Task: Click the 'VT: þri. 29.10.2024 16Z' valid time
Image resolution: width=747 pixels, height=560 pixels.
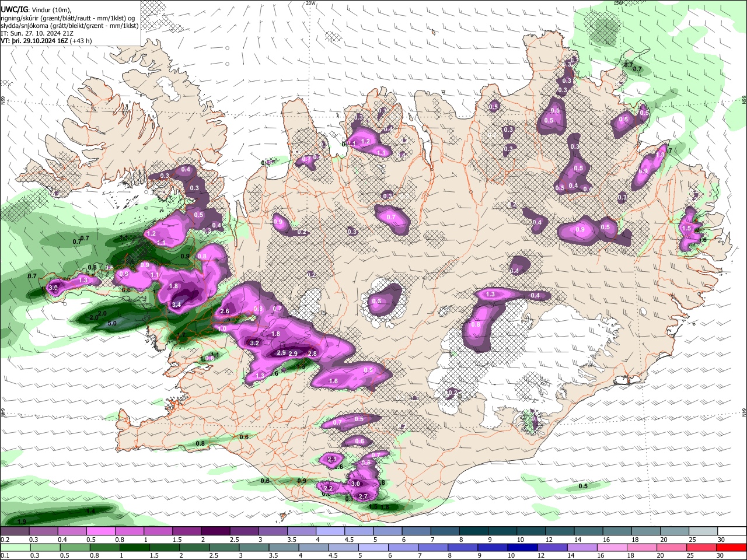Action: click(x=34, y=41)
